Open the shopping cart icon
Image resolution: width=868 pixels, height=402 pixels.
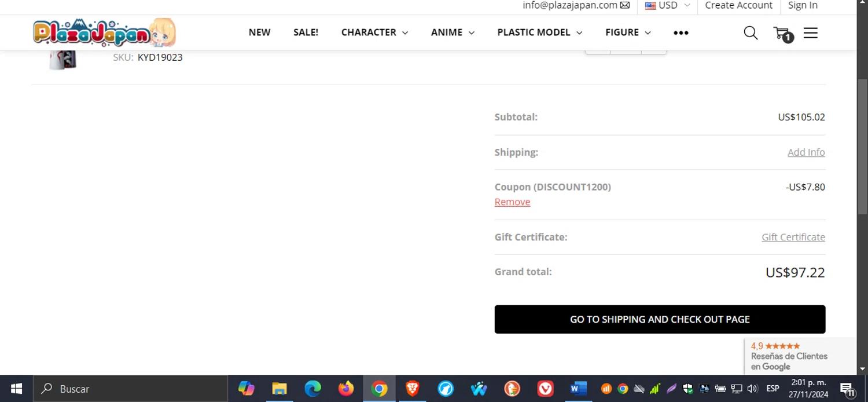(x=782, y=33)
